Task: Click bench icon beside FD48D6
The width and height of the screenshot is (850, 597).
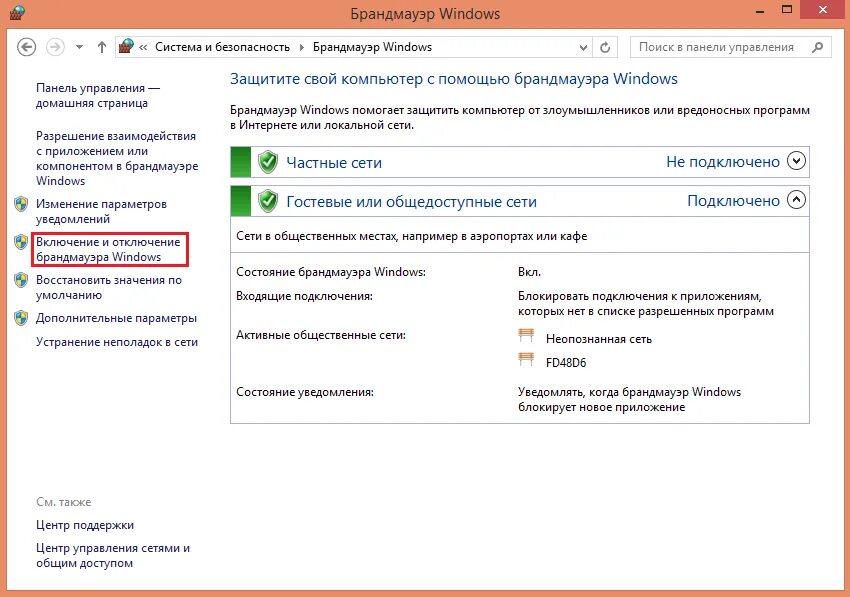Action: [526, 360]
